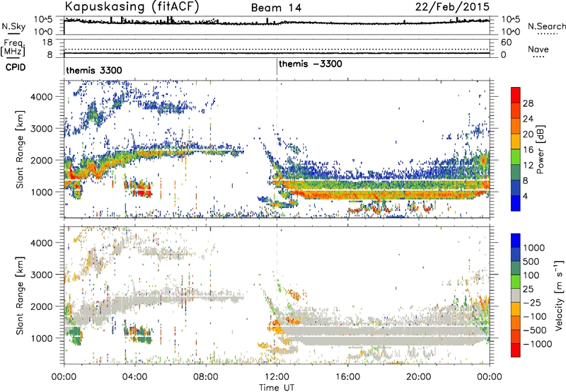566x392 pixels.
Task: Click the bright blue bottom Power color bar segment
Action: 516,203
